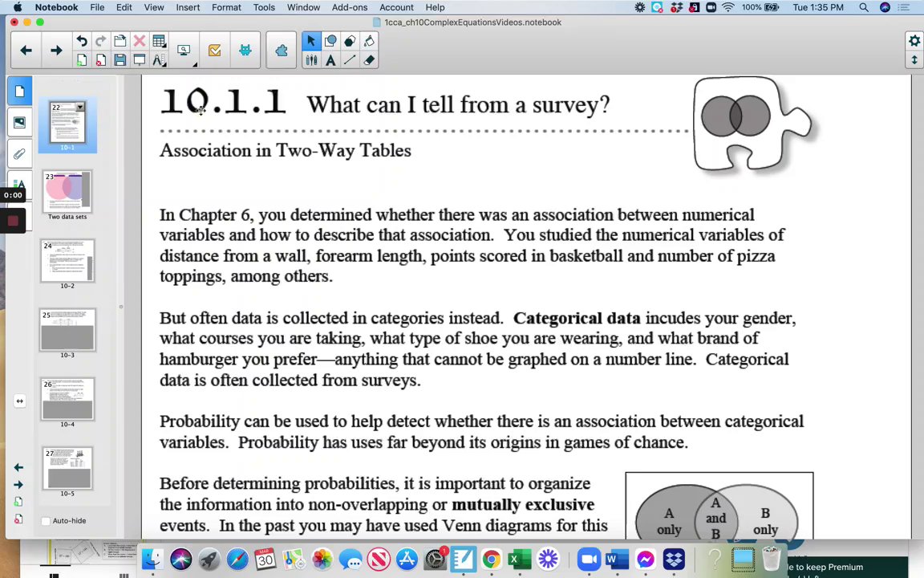
Task: Open the Attachments paperclip tab
Action: [x=19, y=154]
